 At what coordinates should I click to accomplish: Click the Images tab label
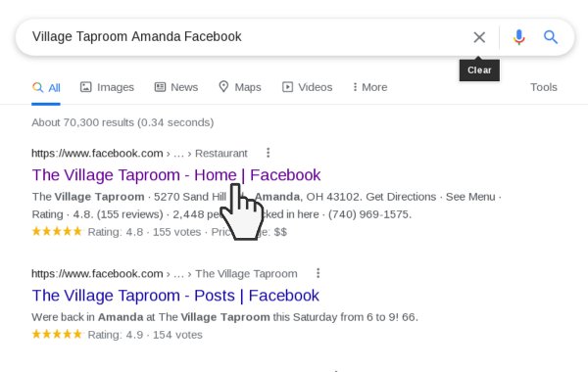click(116, 87)
